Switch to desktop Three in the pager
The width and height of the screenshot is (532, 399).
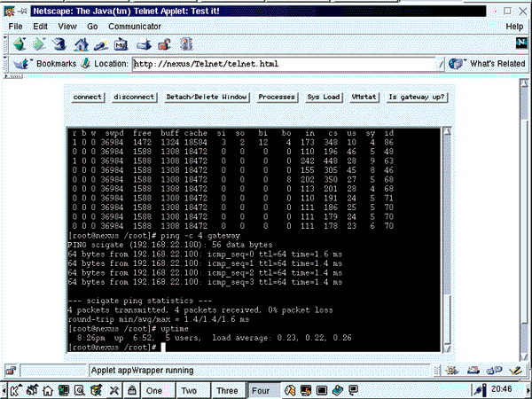click(227, 389)
